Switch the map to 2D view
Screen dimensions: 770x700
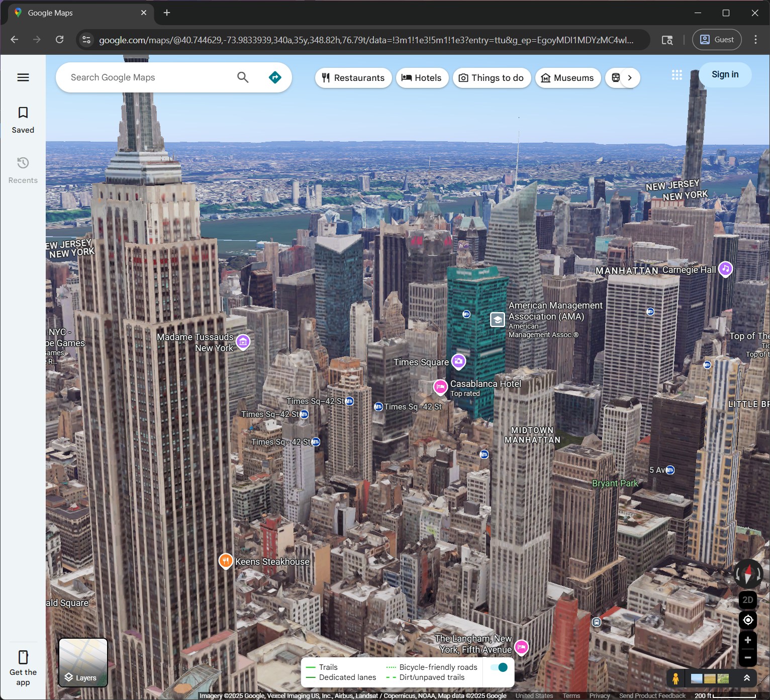tap(748, 599)
